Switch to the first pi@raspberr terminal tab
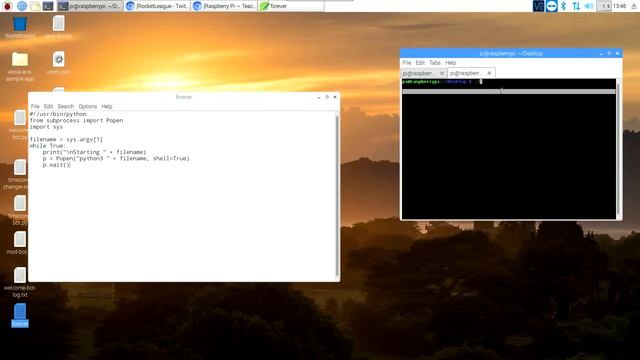Screen dimensions: 640x360 pyautogui.click(x=420, y=73)
